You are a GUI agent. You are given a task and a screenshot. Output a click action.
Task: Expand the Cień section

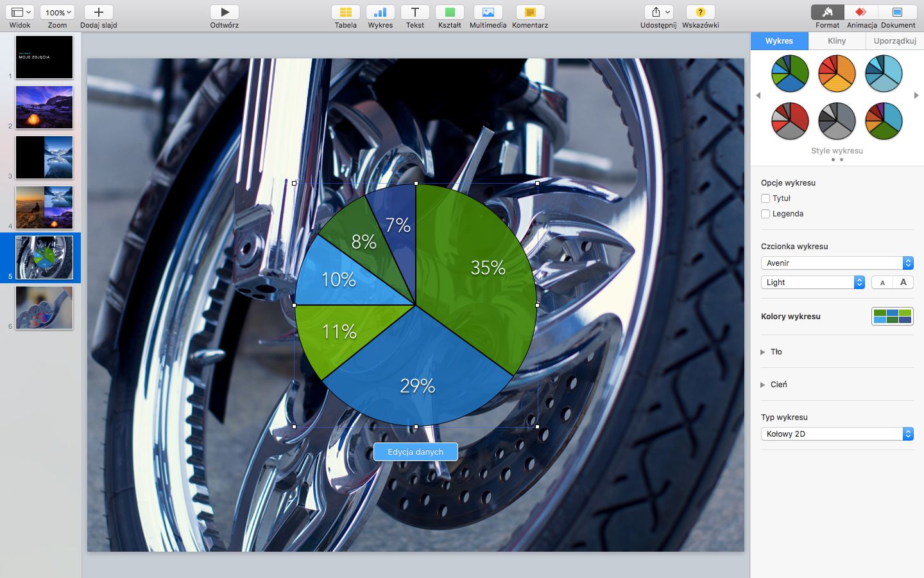(x=763, y=385)
